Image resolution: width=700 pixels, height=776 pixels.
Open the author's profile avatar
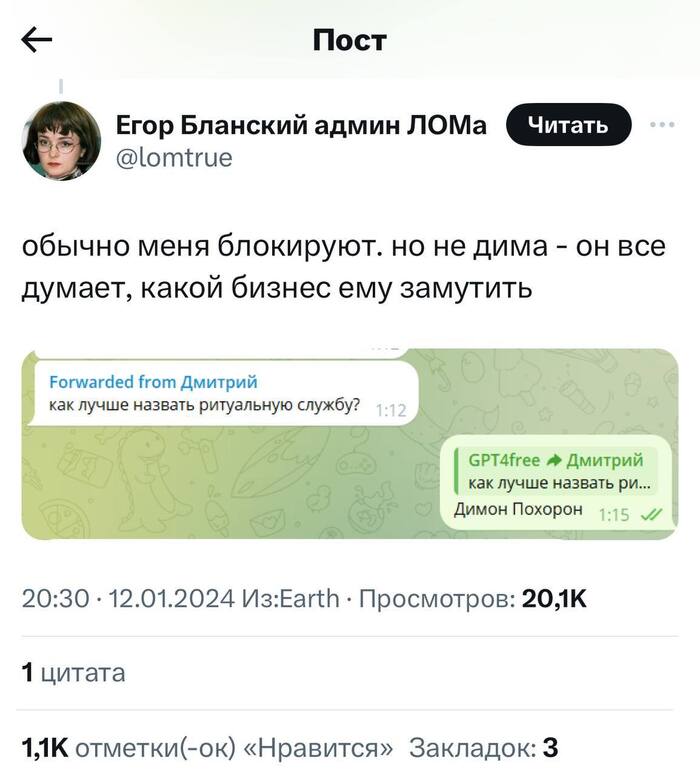(62, 140)
